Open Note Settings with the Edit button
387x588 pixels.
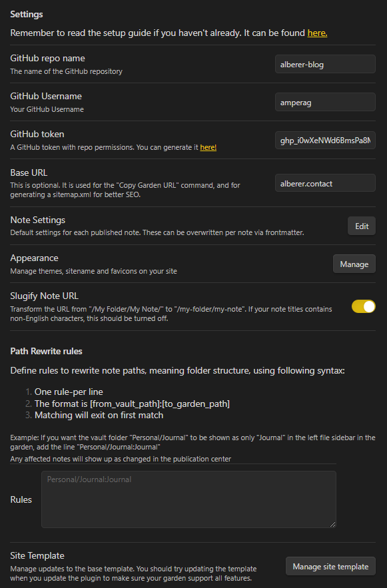click(x=361, y=226)
